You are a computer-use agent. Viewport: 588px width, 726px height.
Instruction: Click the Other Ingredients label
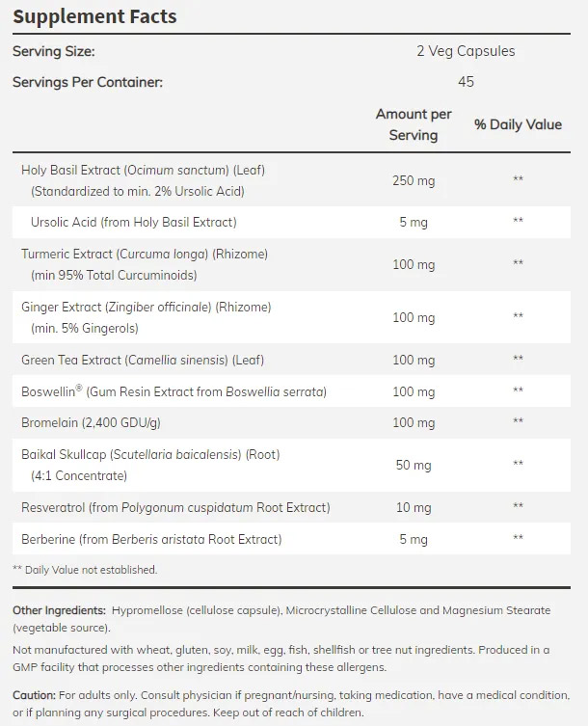pos(59,610)
